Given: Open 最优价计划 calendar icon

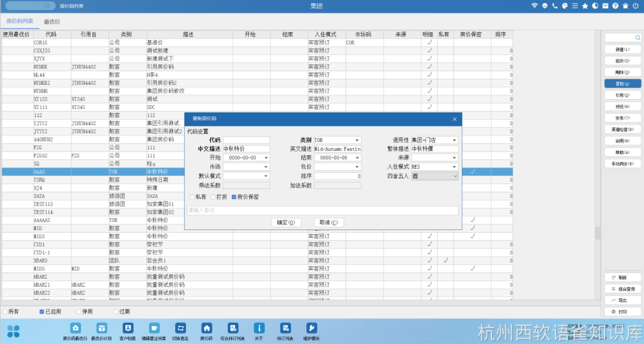Looking at the screenshot, I should [102, 329].
